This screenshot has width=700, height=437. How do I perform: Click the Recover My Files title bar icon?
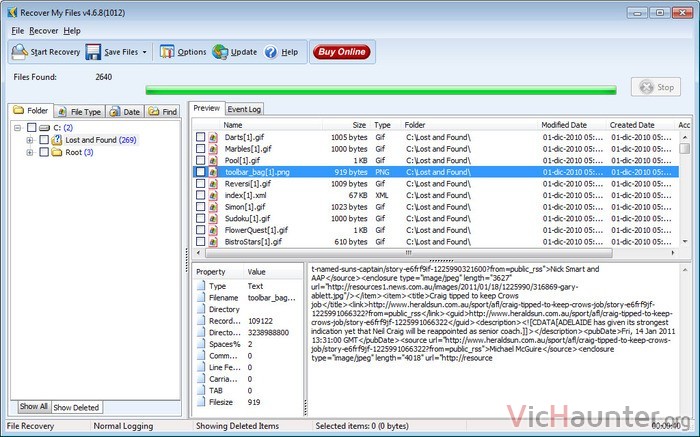(12, 12)
